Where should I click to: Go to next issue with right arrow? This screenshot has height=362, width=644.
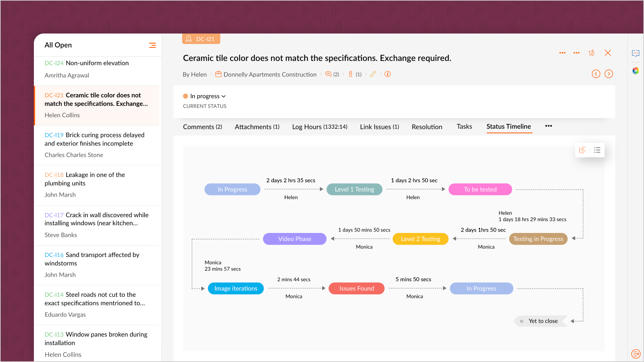[608, 74]
